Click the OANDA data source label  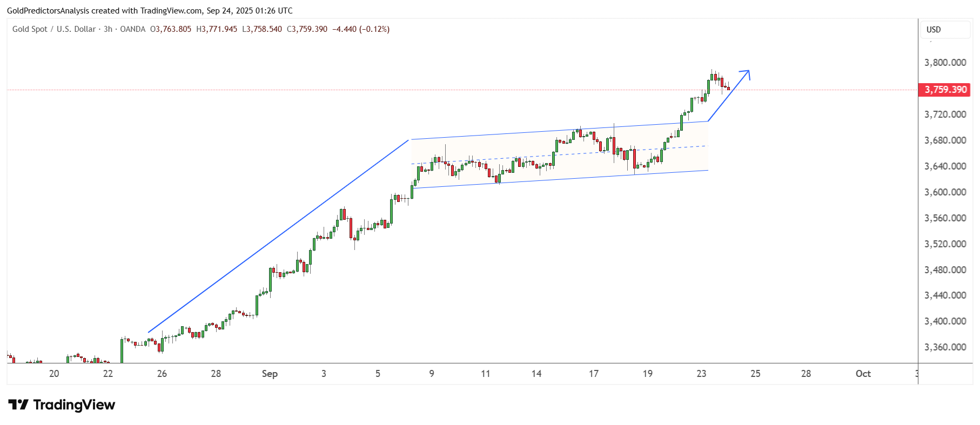tap(133, 29)
